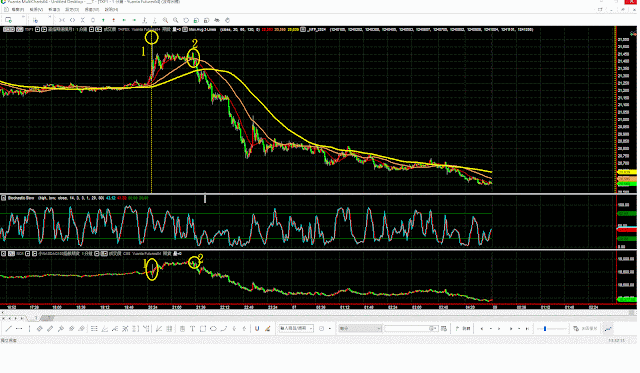Jump playback to the first bar

pos(482,329)
